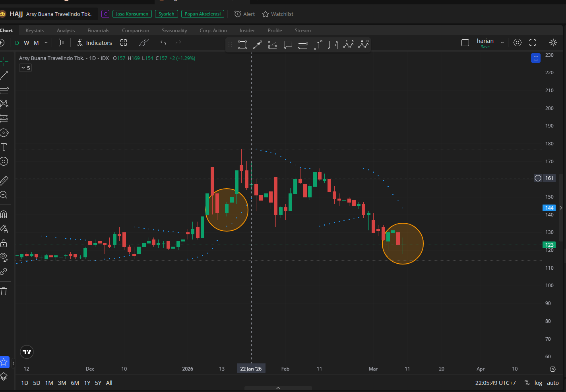This screenshot has height=392, width=566.
Task: Select the 1Y date range button
Action: point(87,383)
